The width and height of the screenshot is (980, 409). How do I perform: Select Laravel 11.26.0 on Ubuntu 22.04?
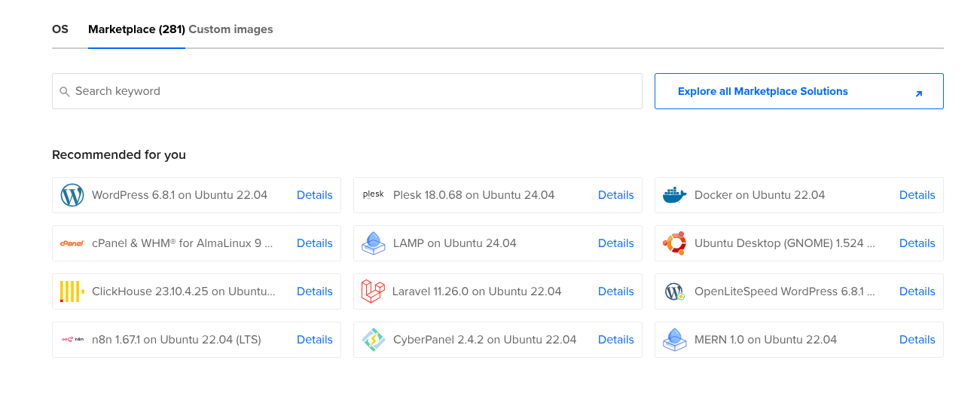(x=498, y=291)
